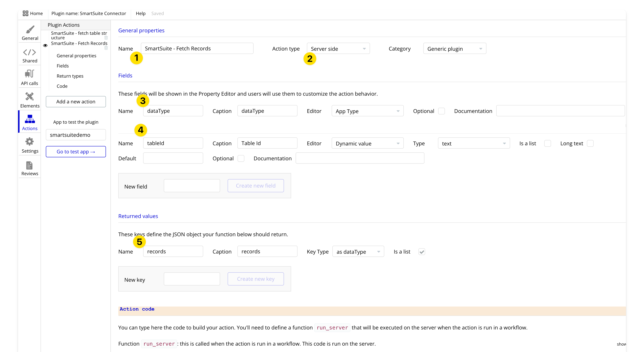Image resolution: width=644 pixels, height=352 pixels.
Task: Open the API calls plug icon
Action: coord(29,74)
